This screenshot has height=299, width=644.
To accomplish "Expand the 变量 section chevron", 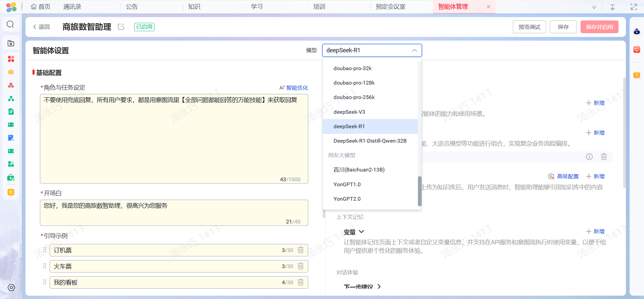I will coord(362,232).
